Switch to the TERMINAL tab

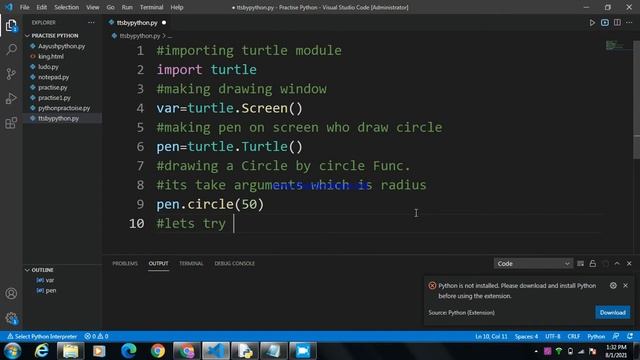[x=191, y=264]
